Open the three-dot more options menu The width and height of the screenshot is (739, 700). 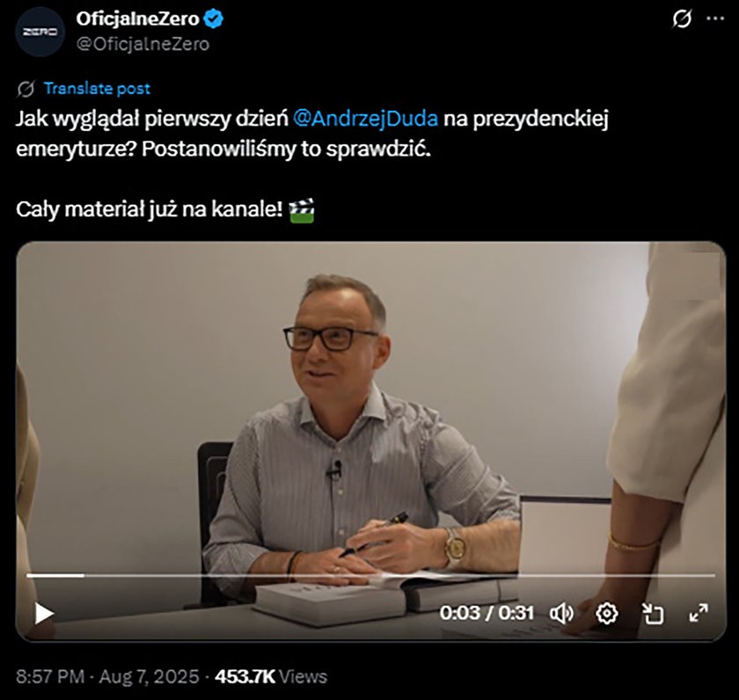tap(715, 18)
